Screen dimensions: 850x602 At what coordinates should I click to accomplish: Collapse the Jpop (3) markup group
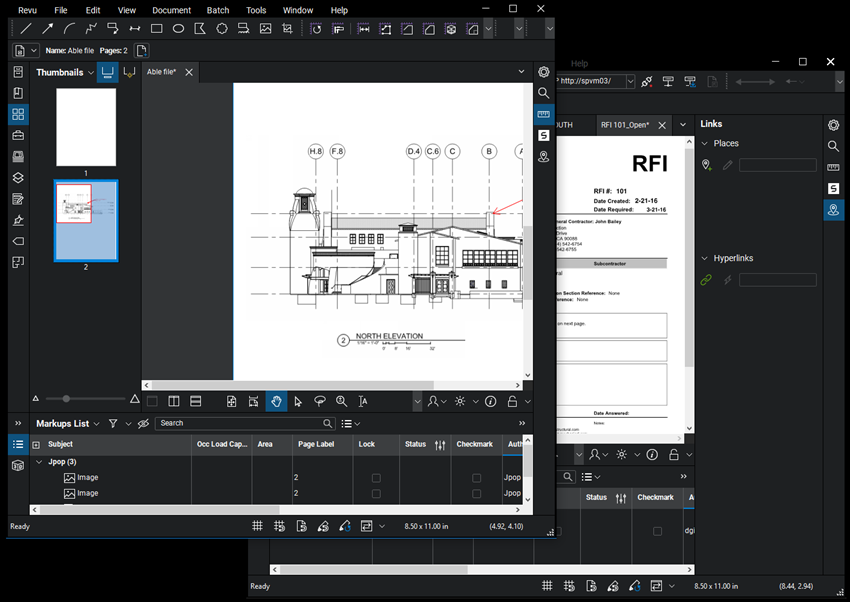coord(39,462)
